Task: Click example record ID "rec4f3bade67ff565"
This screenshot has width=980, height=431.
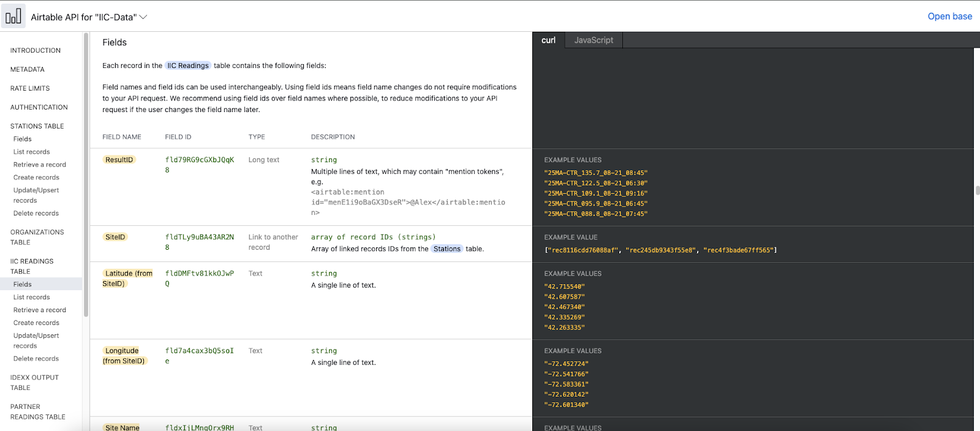Action: coord(739,250)
